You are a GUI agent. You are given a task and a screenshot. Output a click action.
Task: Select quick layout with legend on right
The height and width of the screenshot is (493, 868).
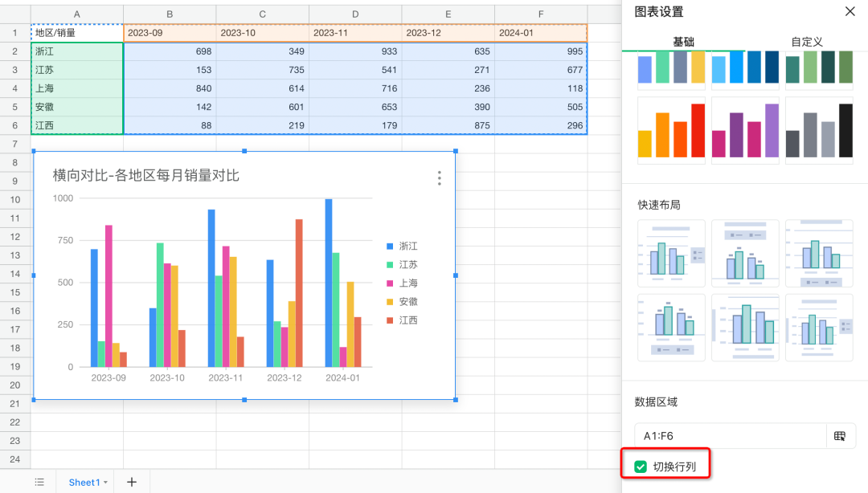pyautogui.click(x=671, y=254)
